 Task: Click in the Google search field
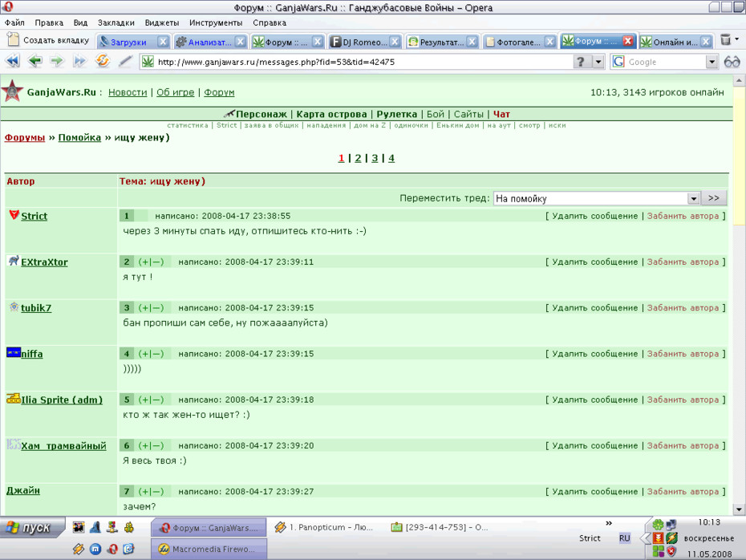665,62
